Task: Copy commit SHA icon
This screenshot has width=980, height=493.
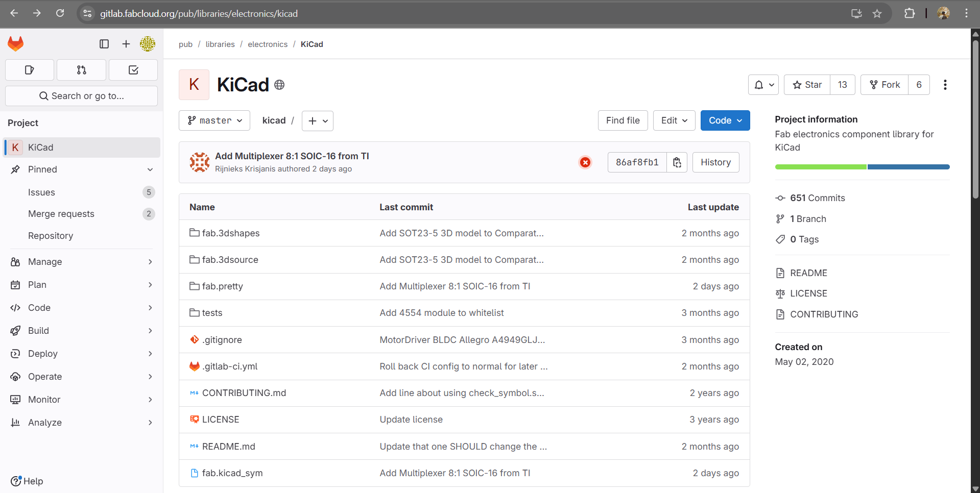Action: 677,162
